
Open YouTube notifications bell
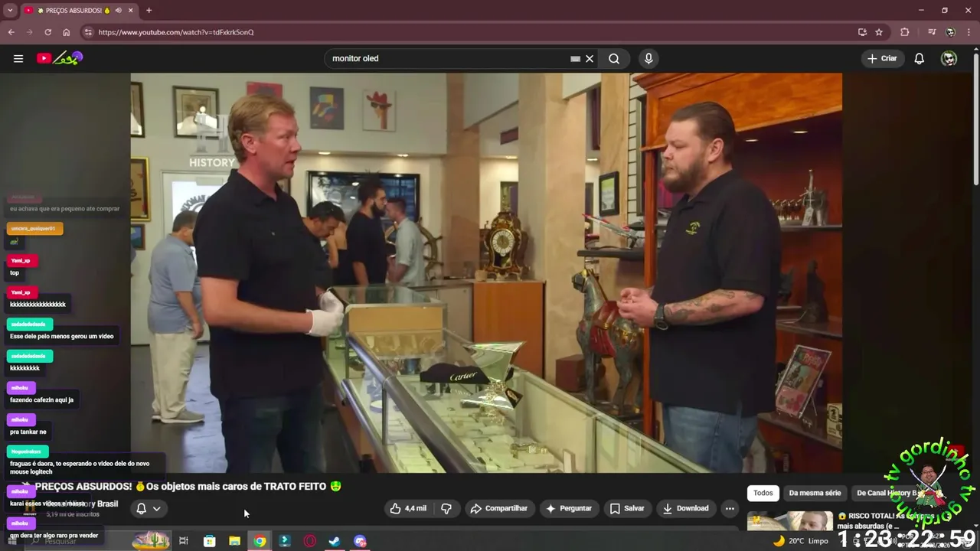[920, 58]
